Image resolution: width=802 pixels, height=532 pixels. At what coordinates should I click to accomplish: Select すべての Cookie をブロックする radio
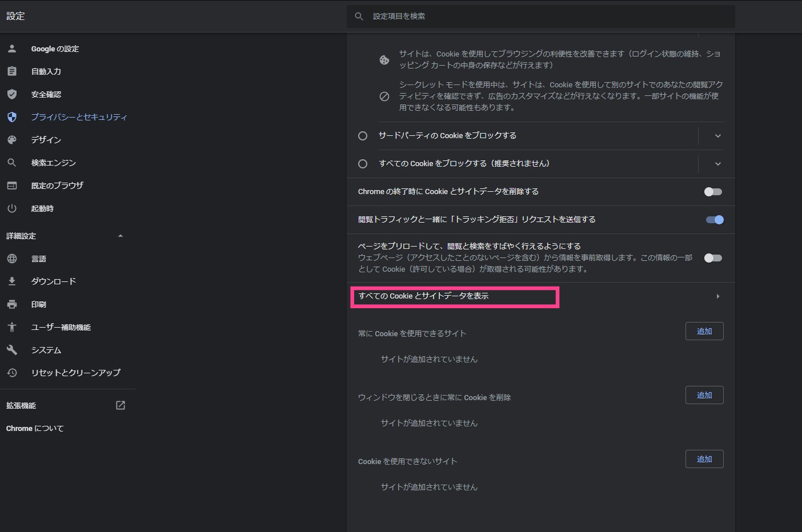(363, 164)
